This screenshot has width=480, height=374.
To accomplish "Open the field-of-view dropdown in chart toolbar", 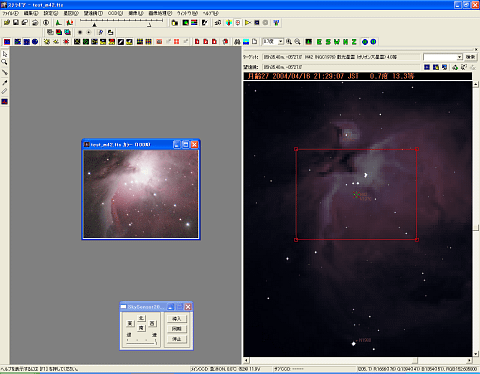I will click(x=281, y=42).
